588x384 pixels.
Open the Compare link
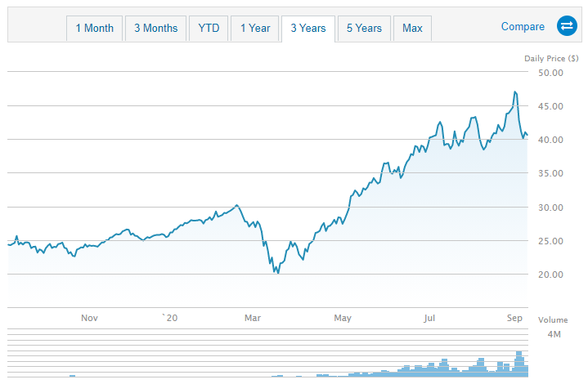point(523,27)
